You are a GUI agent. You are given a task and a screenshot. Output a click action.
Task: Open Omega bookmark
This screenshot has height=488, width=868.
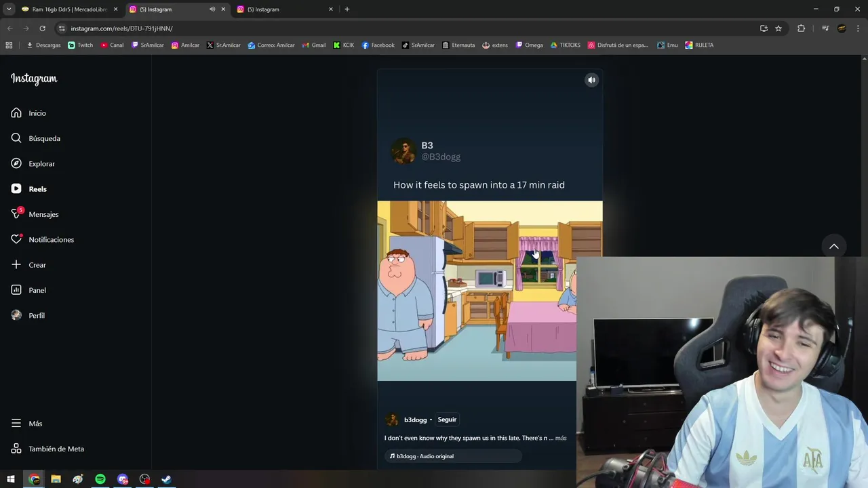pos(530,45)
